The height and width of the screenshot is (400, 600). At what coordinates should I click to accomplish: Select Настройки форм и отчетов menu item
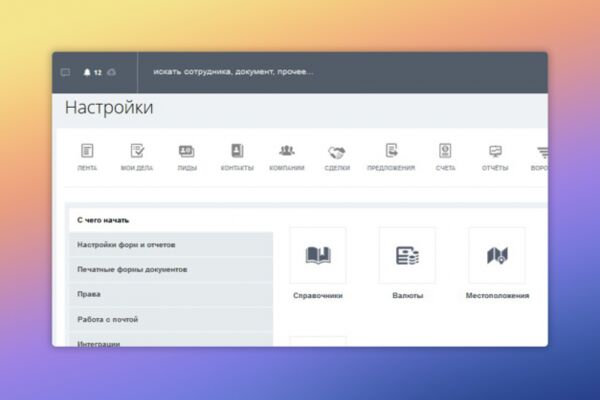(x=171, y=245)
